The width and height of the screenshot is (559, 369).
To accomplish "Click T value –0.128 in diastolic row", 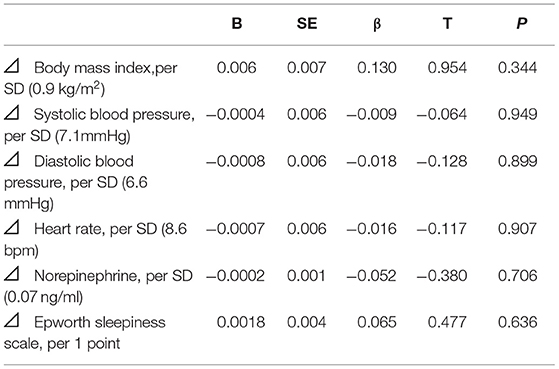I will (442, 161).
